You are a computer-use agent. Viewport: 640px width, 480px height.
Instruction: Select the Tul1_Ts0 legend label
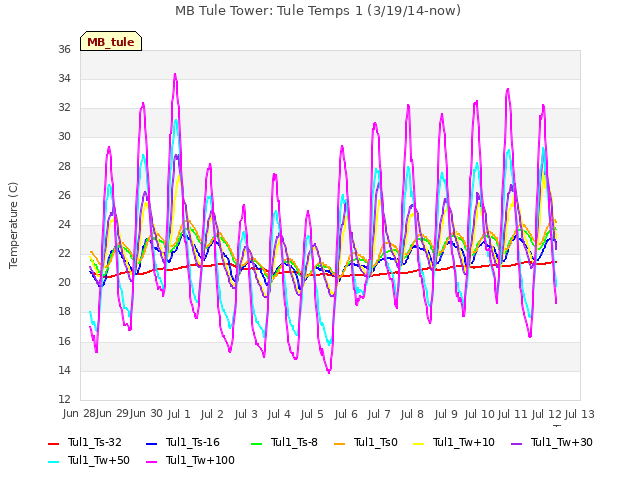coord(376,442)
